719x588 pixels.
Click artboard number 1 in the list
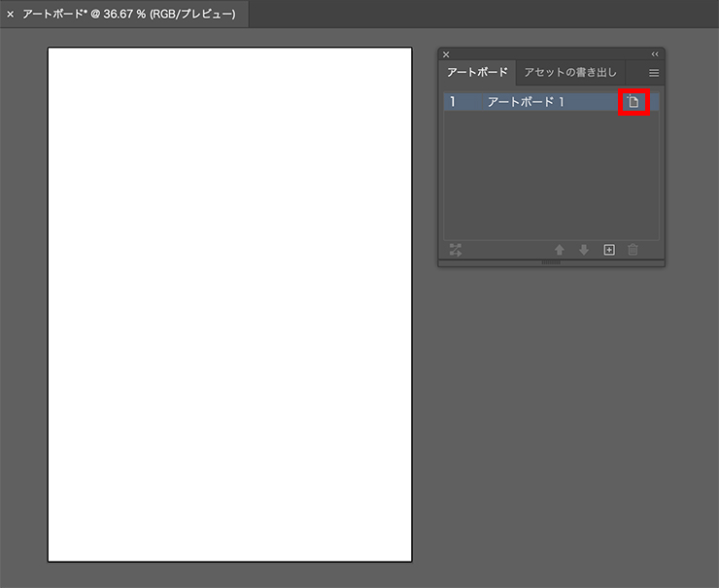tap(453, 102)
